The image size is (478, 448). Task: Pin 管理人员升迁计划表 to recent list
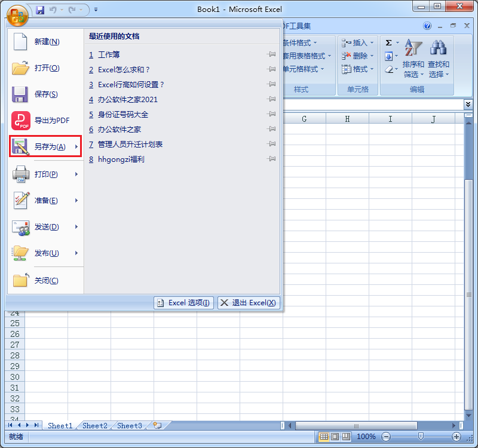tap(271, 144)
